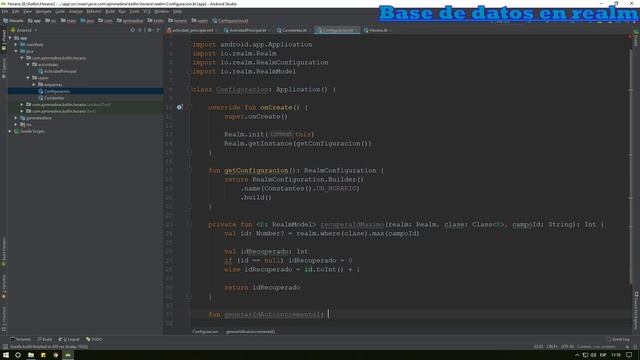Click Android Studio icon on taskbar
Viewport: 640px width, 360px height.
click(68, 355)
